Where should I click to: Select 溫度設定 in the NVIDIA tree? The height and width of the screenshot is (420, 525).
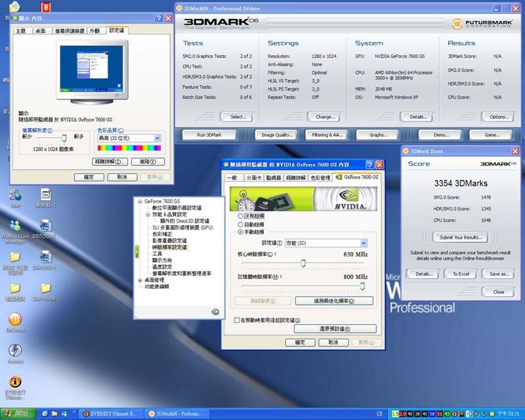tap(161, 267)
